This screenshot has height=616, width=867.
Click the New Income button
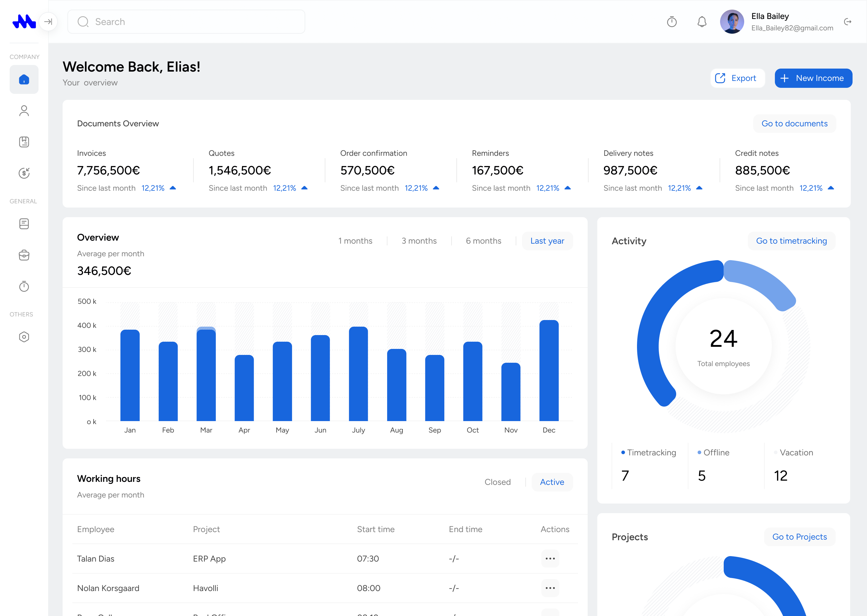click(813, 78)
